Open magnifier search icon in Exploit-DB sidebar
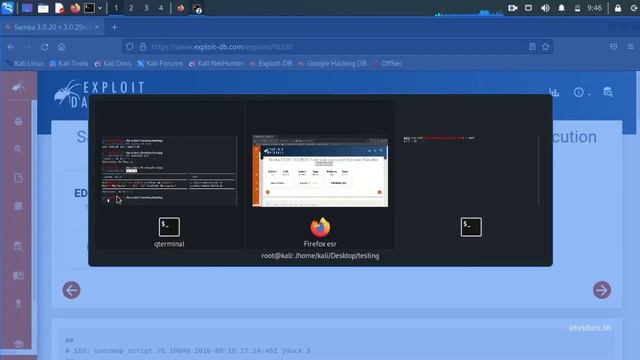 click(18, 149)
